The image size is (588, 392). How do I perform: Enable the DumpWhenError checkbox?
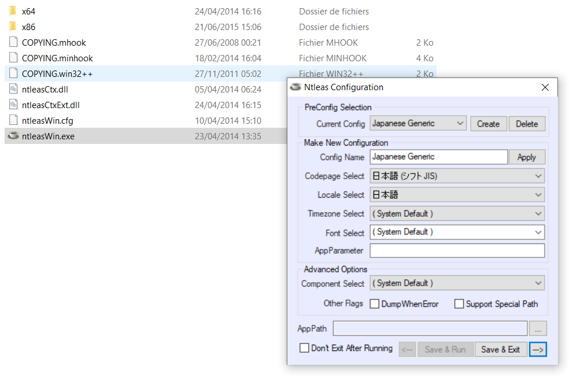pos(374,304)
